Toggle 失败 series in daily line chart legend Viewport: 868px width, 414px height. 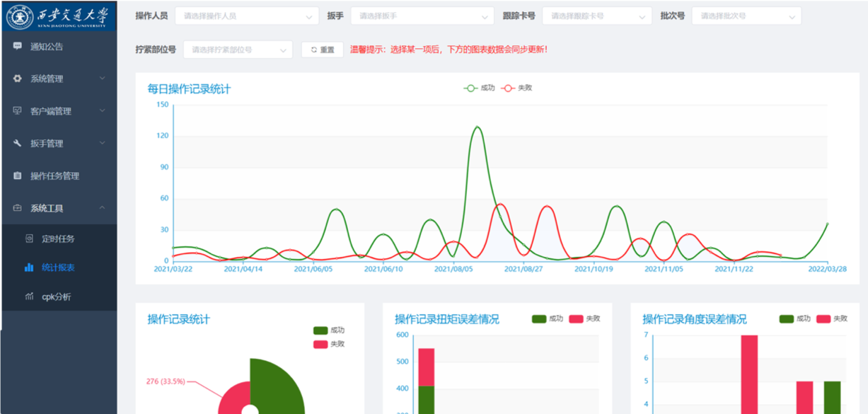click(516, 88)
